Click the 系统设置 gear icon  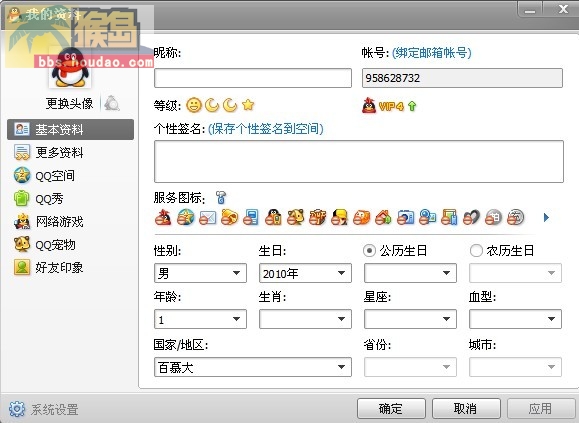click(x=17, y=409)
